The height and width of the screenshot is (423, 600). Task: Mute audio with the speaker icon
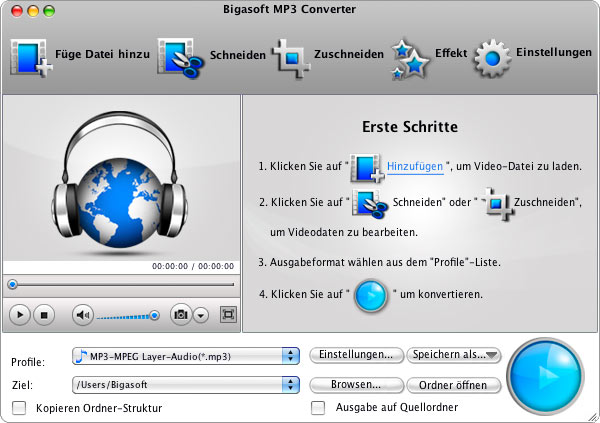tap(83, 315)
